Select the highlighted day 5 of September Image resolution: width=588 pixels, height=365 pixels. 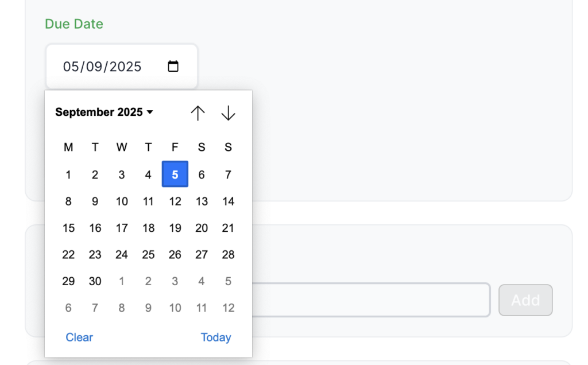click(175, 174)
